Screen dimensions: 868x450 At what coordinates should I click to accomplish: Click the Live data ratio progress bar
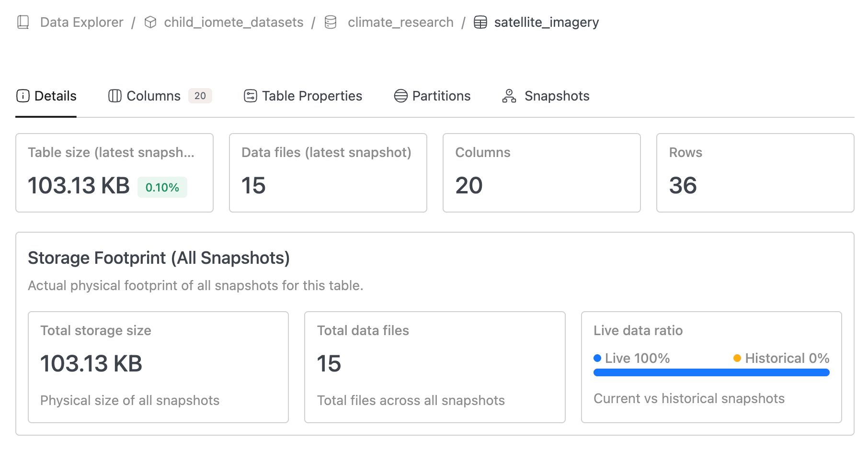pyautogui.click(x=711, y=372)
